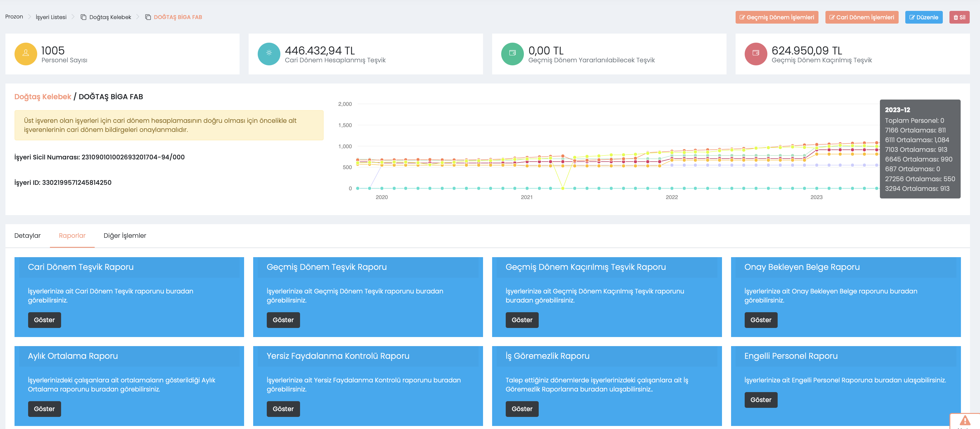Click the 2023-12 chart tooltip header

pyautogui.click(x=897, y=110)
